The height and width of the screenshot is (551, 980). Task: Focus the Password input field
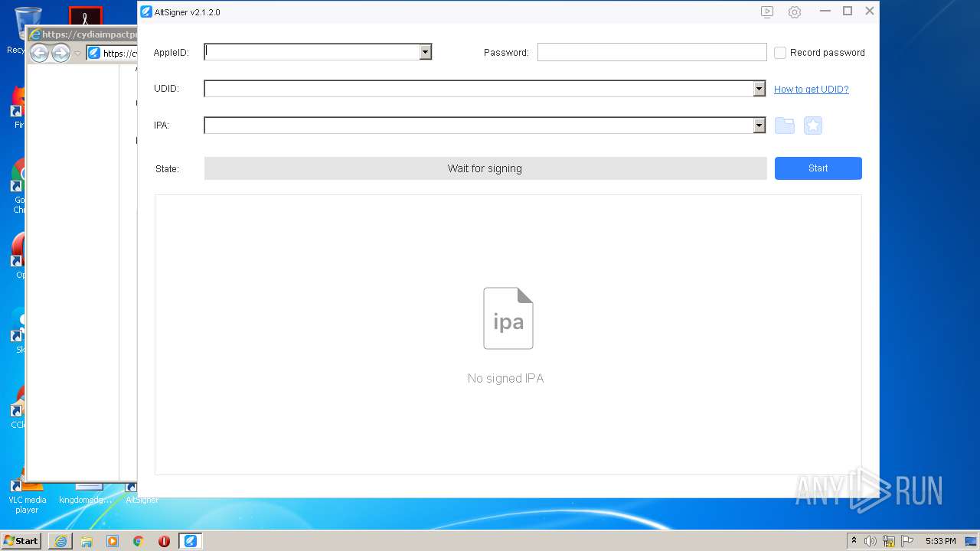[x=652, y=52]
